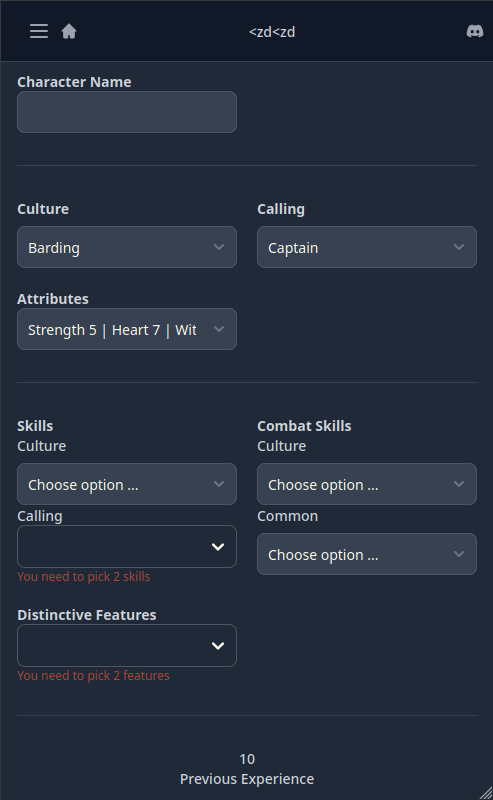Open the Calling dropdown showing Captain

(367, 247)
